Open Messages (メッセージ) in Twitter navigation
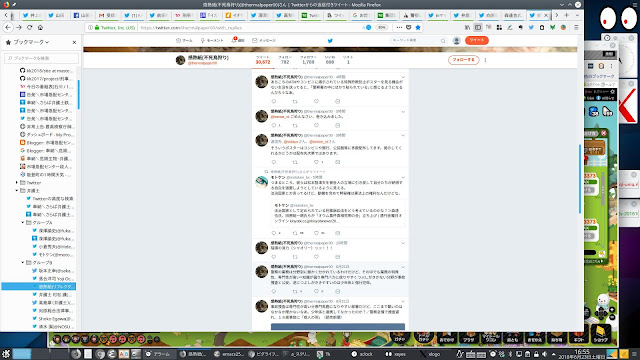Image resolution: width=640 pixels, height=360 pixels. tap(264, 40)
